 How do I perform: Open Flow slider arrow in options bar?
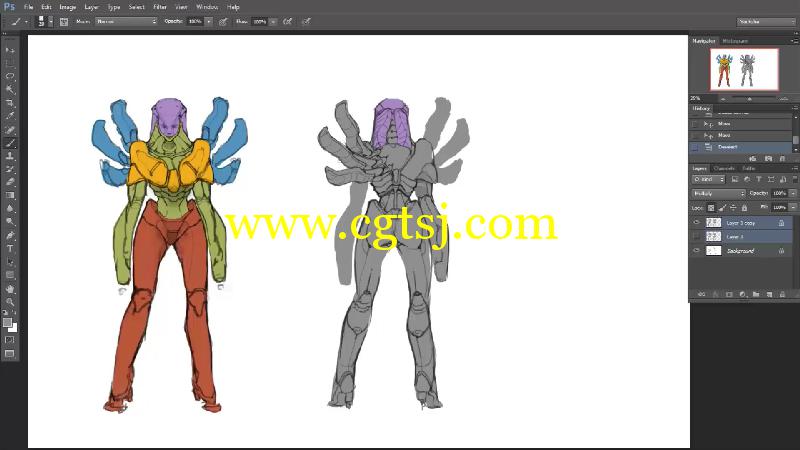[273, 21]
